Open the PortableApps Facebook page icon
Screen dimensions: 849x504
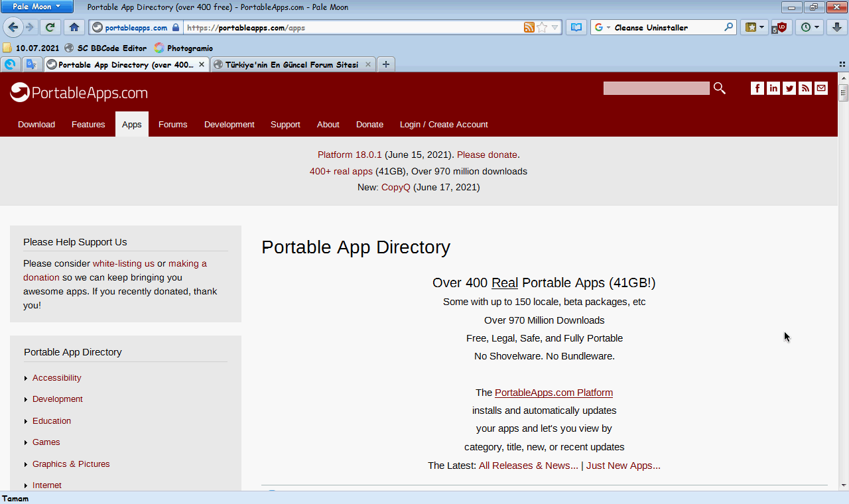757,88
